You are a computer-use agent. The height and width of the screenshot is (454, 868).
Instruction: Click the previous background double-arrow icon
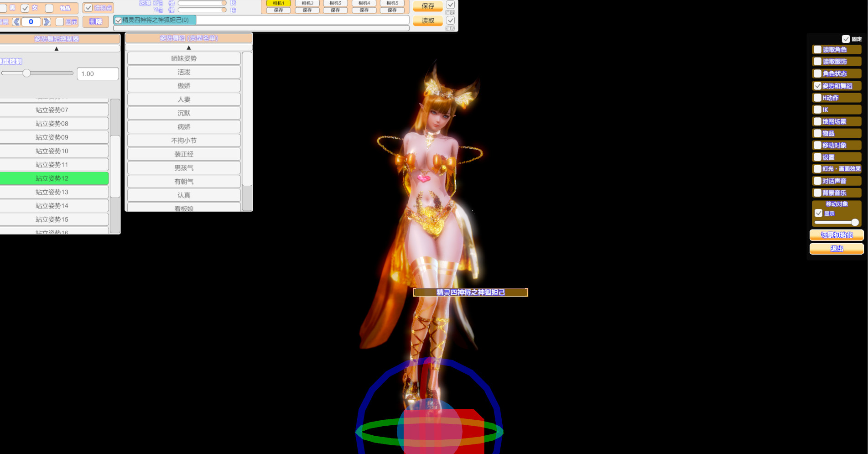[x=16, y=22]
